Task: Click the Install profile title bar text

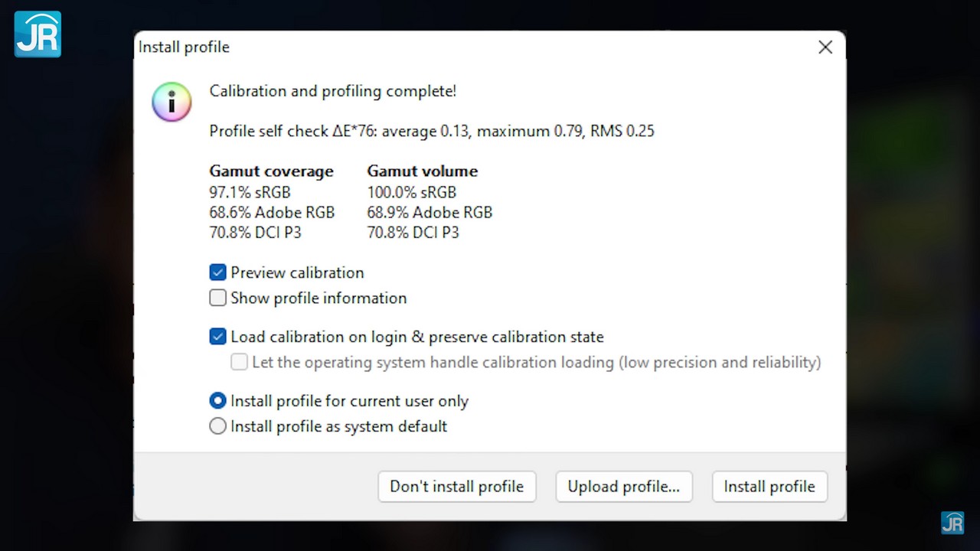Action: [x=184, y=47]
